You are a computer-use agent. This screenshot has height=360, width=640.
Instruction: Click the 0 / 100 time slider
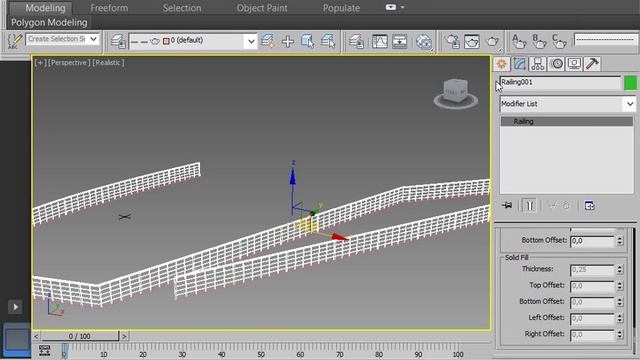tap(80, 336)
